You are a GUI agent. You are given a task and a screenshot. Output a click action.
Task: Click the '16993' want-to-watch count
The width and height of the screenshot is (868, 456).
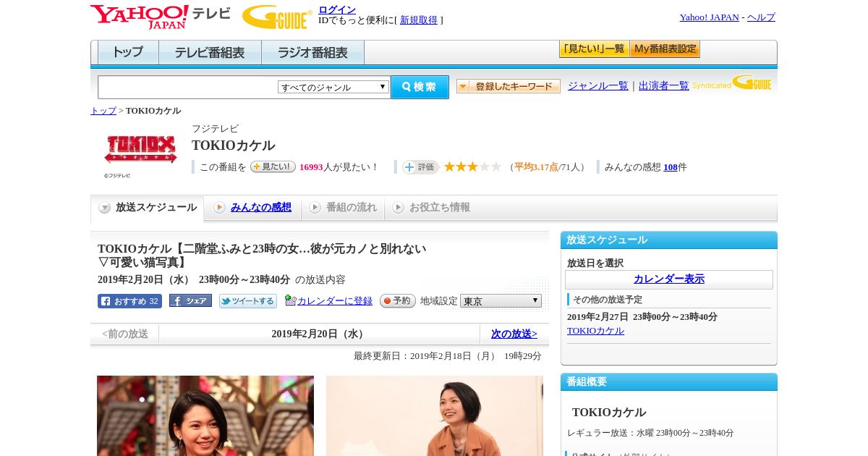311,167
